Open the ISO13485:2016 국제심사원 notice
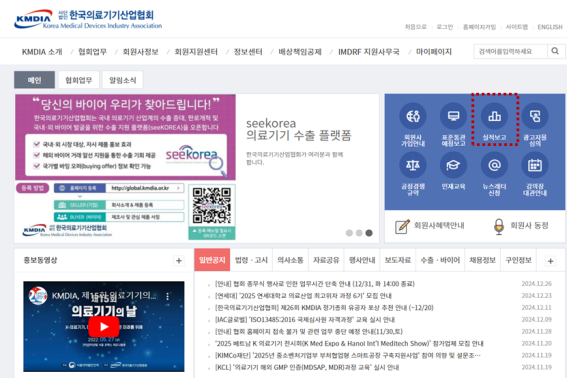Viewport: 567px width, 378px height. tap(305, 320)
